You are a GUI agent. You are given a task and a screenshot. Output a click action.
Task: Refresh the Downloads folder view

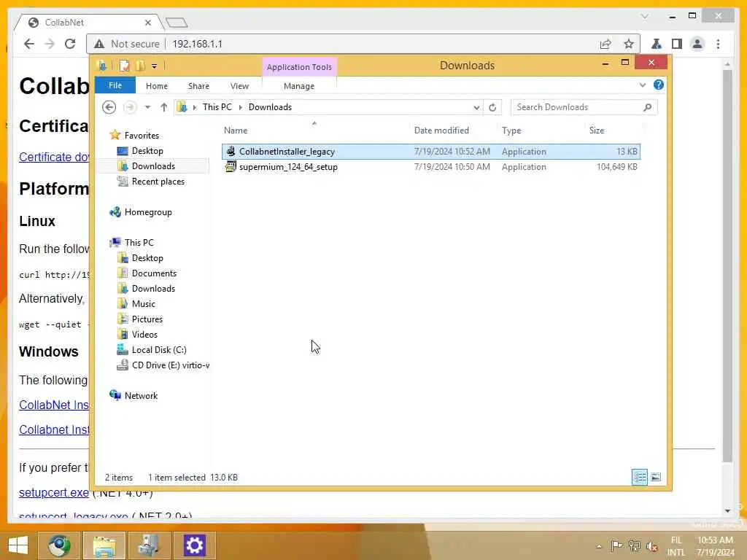[x=492, y=108]
